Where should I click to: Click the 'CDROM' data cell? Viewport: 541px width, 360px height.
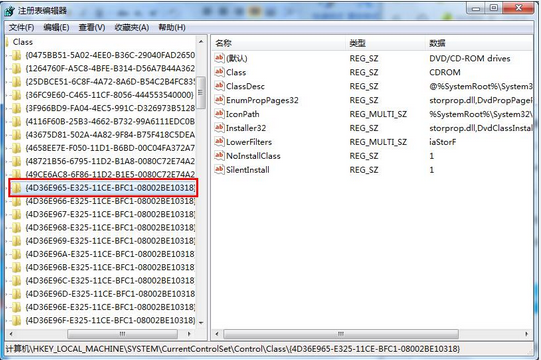(445, 72)
